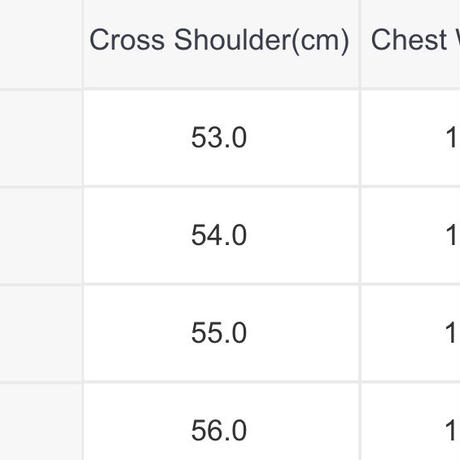Click the row border between 54.0 and 55.0
This screenshot has width=460, height=460.
tap(221, 284)
